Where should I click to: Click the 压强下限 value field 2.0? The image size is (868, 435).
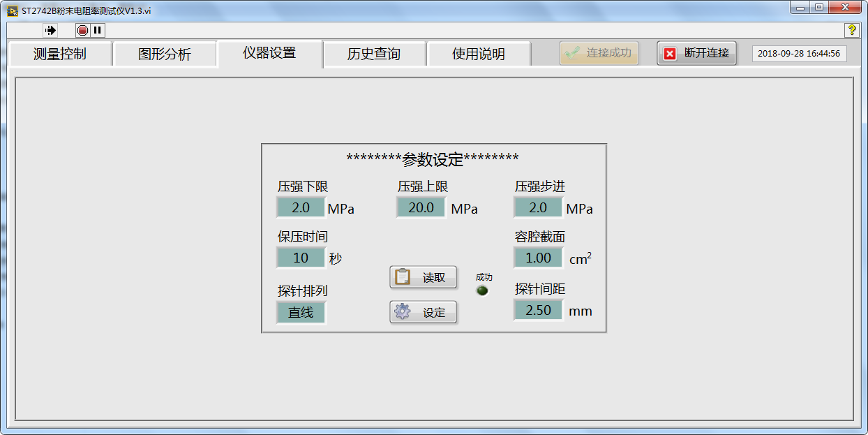(301, 207)
